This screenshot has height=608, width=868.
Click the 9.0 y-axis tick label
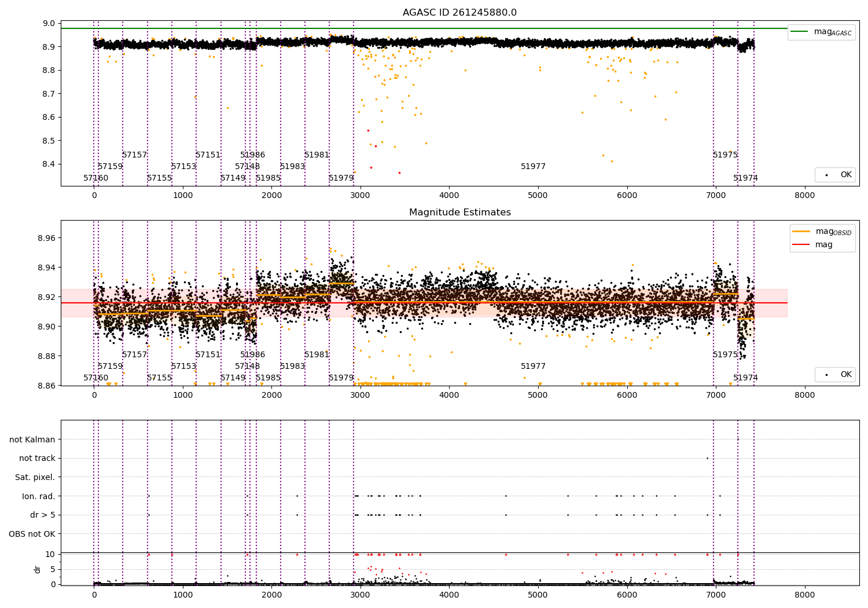(49, 23)
